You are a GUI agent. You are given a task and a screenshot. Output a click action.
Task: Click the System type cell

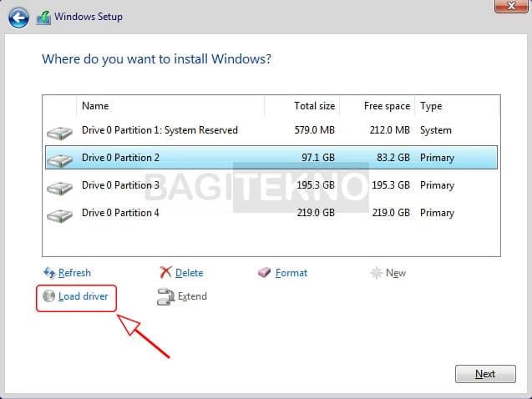[436, 130]
